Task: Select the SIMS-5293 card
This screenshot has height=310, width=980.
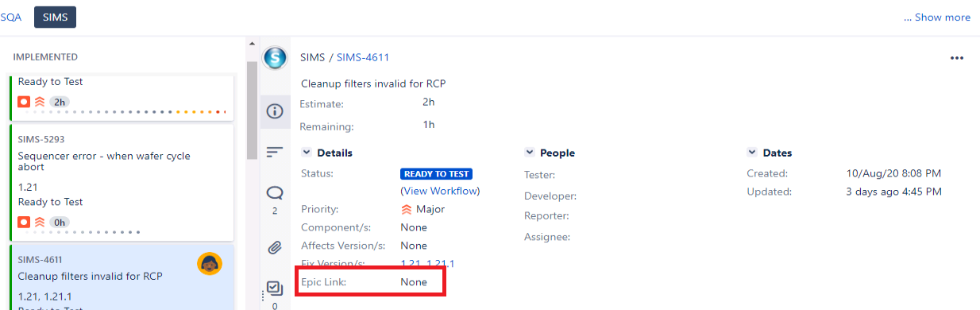Action: pos(122,183)
